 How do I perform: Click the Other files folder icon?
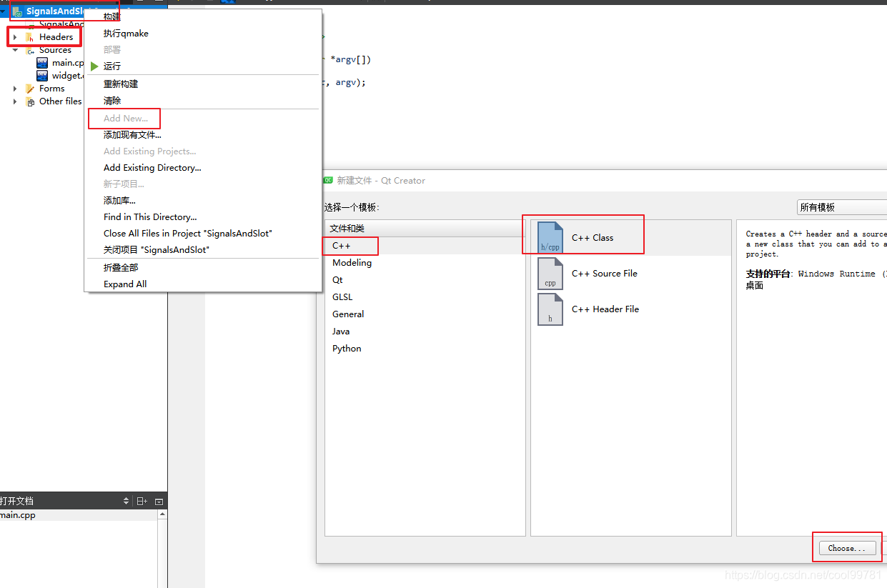(x=30, y=101)
